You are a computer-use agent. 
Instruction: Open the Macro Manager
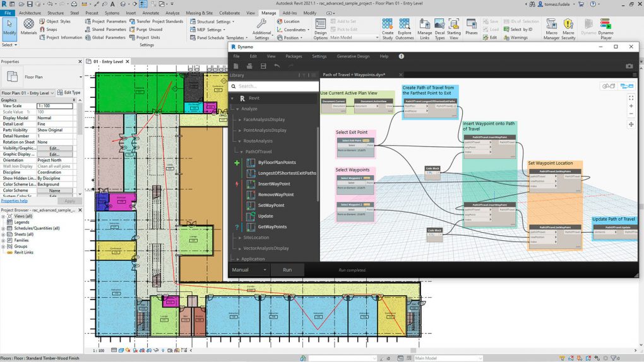tap(552, 28)
